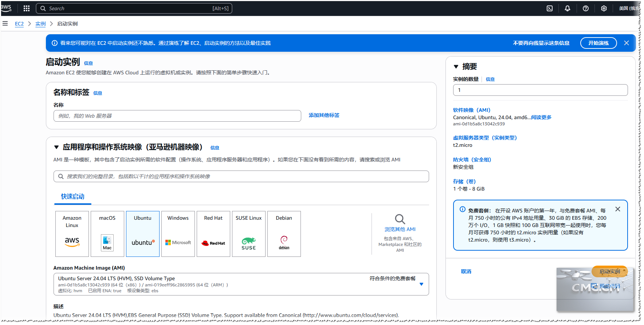Go to EC2 breadcrumb
This screenshot has width=644, height=325.
pyautogui.click(x=19, y=24)
